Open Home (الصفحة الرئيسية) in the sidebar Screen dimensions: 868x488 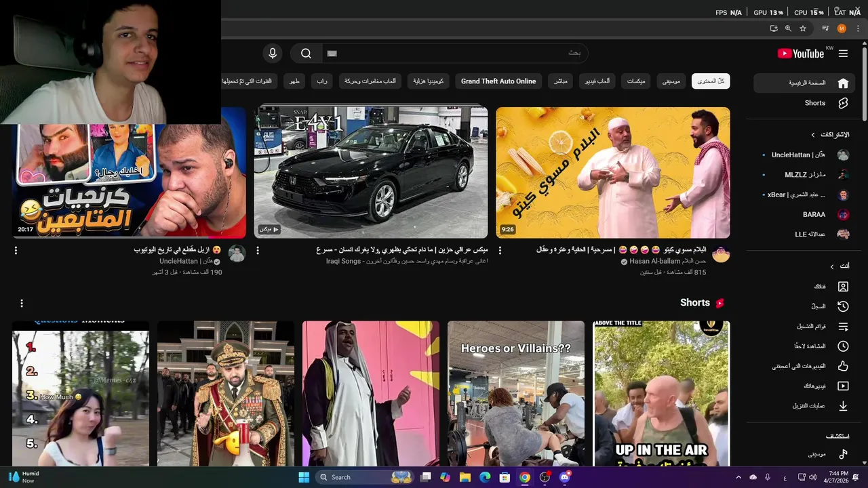[x=804, y=83]
